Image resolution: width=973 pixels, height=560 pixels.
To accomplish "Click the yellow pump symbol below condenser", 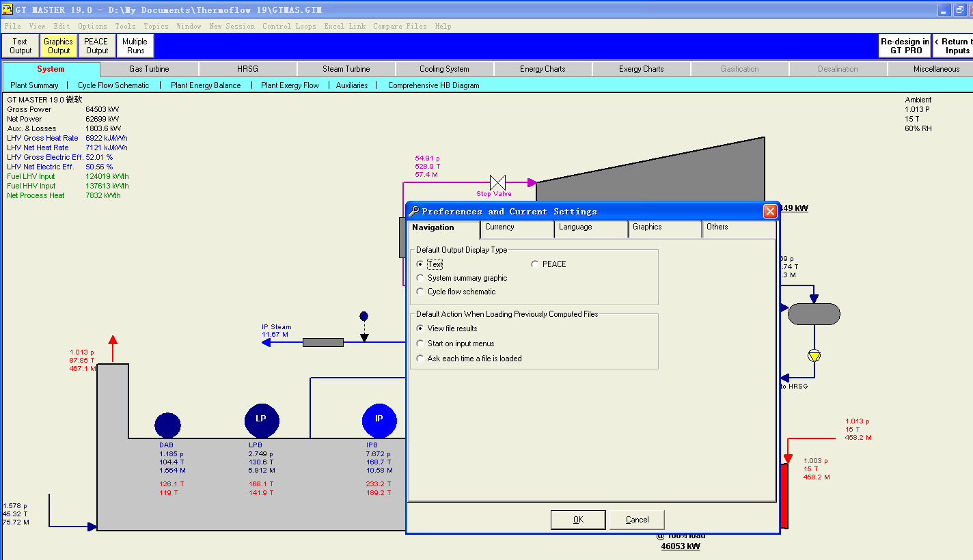I will 814,356.
